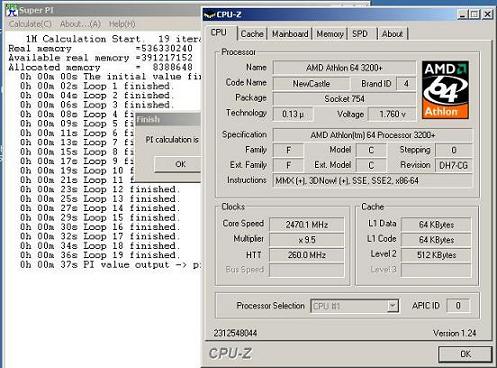This screenshot has height=368, width=497.
Task: Click the empty Level 3 cache field
Action: coord(436,270)
